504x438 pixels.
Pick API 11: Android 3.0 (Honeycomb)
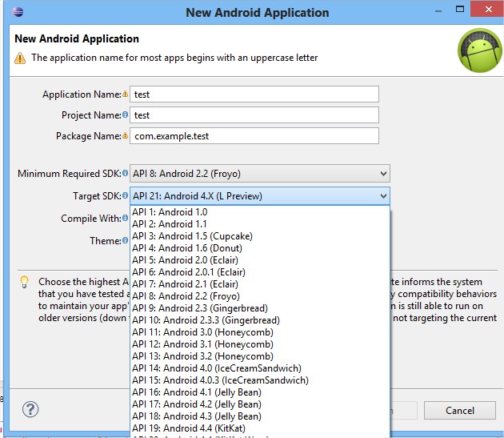(x=260, y=332)
